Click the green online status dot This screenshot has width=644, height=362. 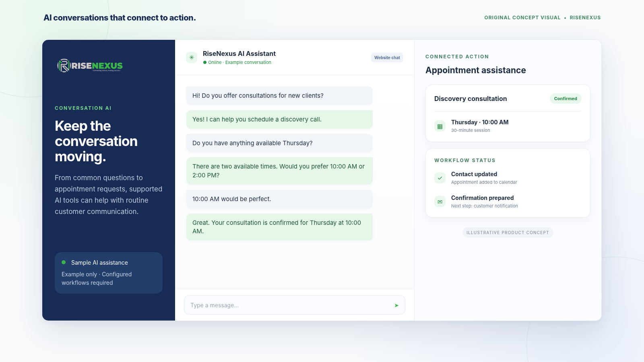coord(205,62)
